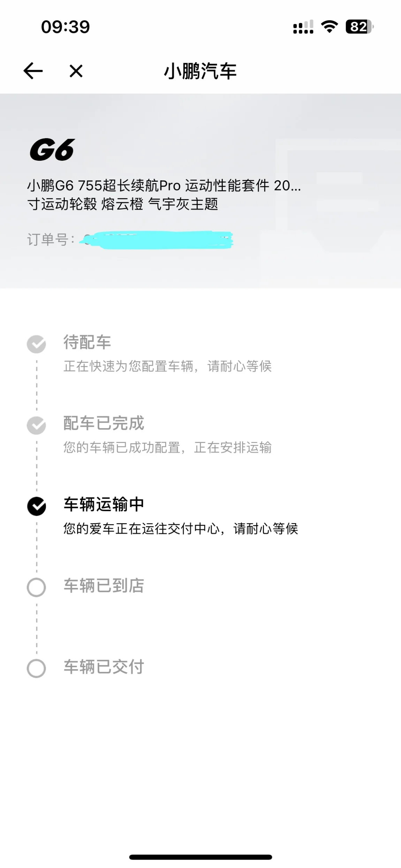Tap the 车辆已到店 step label
Image resolution: width=401 pixels, height=868 pixels.
tap(104, 586)
